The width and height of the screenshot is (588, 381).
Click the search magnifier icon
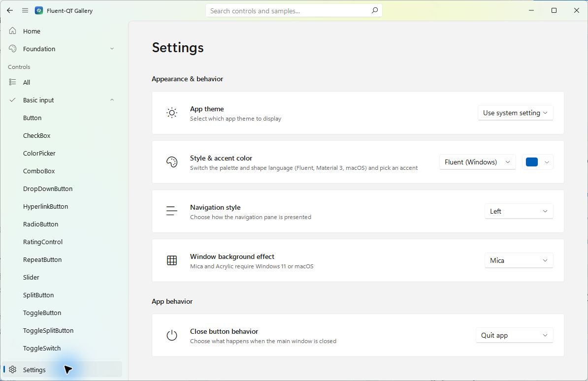pyautogui.click(x=374, y=10)
